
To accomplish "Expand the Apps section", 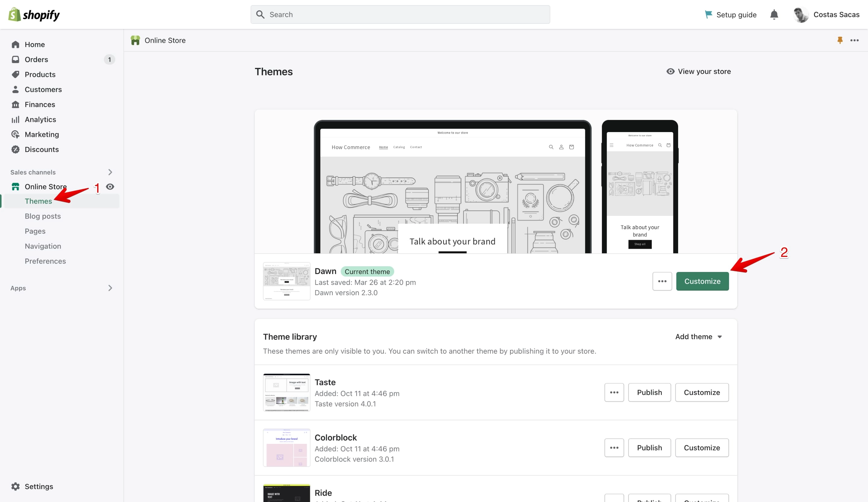I will pos(110,288).
